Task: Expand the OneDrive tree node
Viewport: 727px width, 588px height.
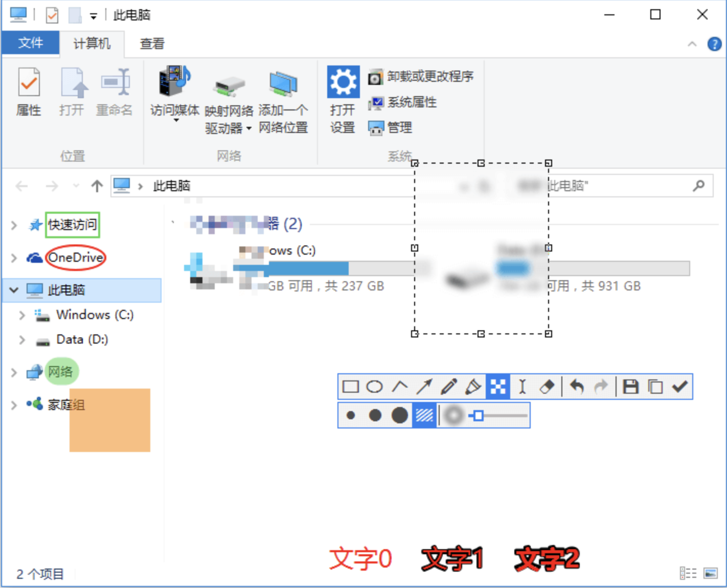Action: pos(14,258)
